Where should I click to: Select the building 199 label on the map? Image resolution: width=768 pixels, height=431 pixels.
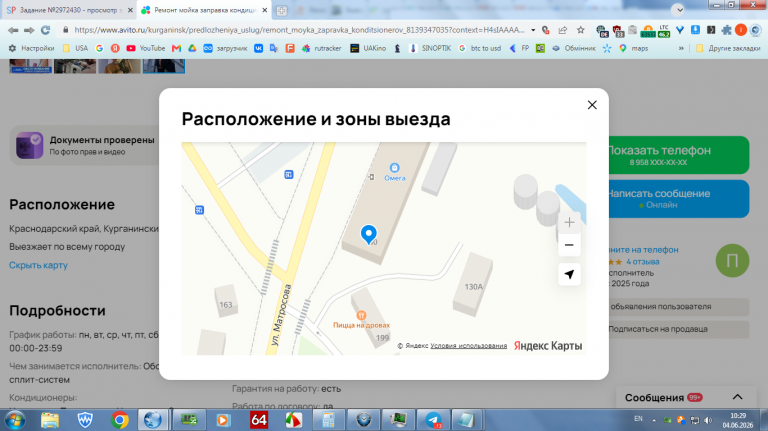pyautogui.click(x=382, y=337)
